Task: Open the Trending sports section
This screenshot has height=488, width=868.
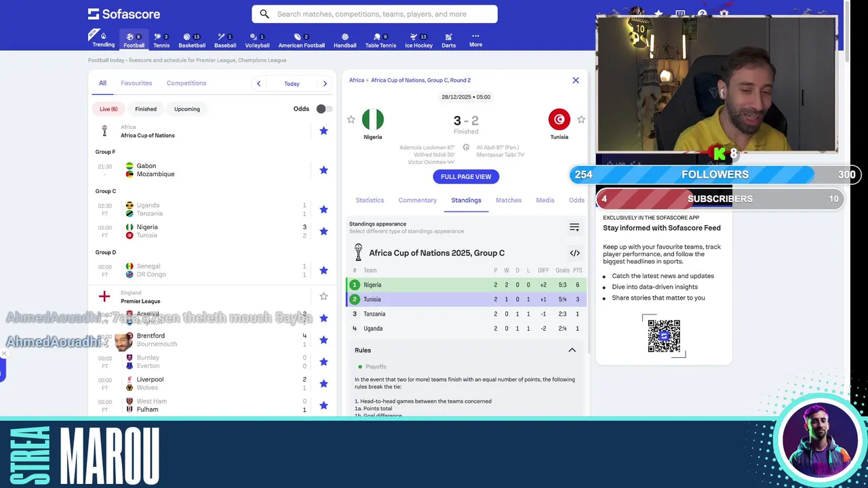Action: tap(103, 39)
